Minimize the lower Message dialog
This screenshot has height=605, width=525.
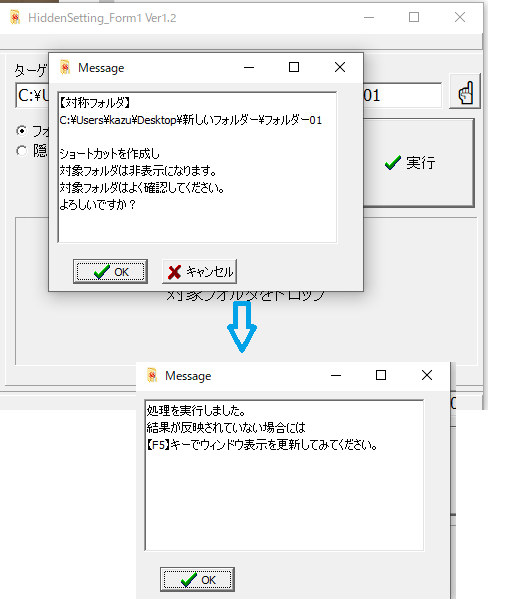336,375
